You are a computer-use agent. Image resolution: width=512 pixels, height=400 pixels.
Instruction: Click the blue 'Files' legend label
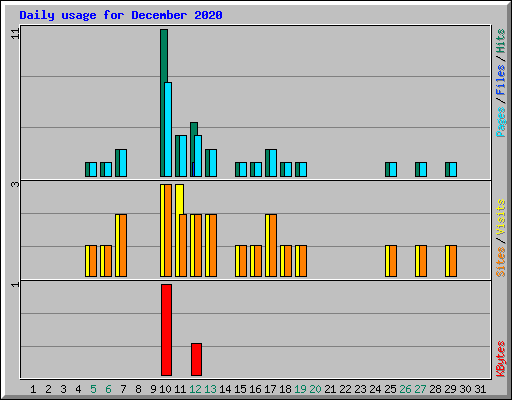click(500, 80)
